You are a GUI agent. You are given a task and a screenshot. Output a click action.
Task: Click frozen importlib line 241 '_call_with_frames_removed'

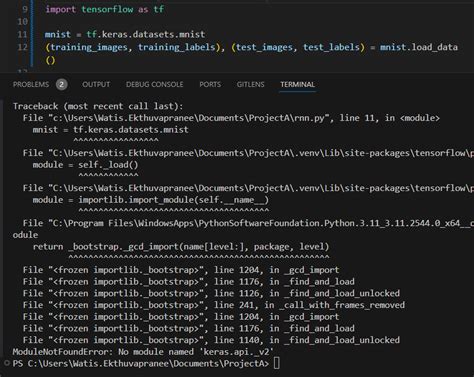pos(214,305)
